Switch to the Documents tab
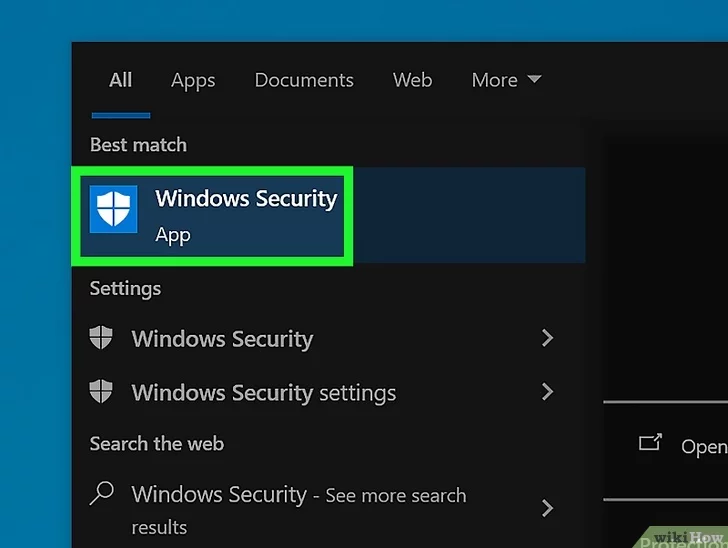Viewport: 728px width, 548px height. [x=304, y=80]
